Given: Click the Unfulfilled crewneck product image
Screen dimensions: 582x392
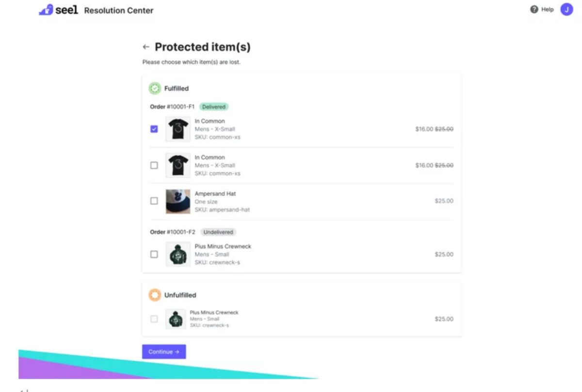Looking at the screenshot, I should (x=176, y=319).
